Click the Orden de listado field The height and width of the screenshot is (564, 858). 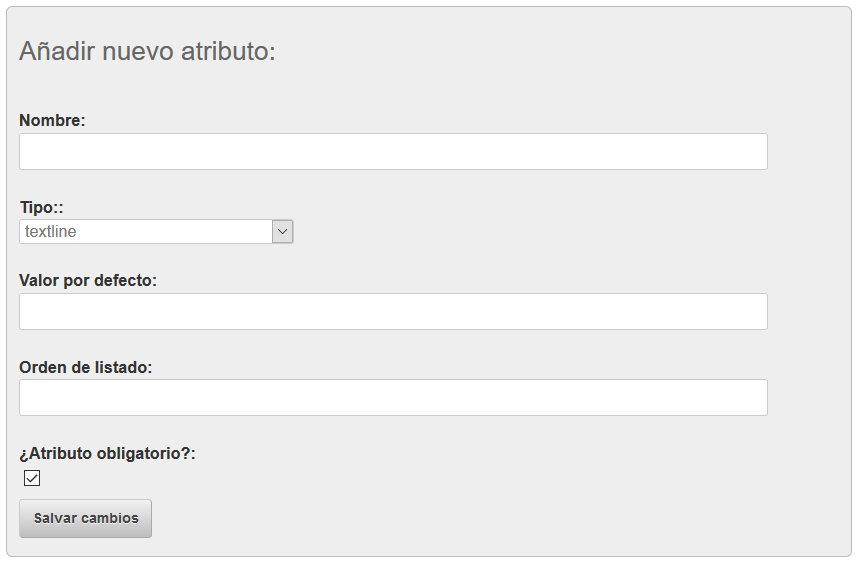(393, 398)
